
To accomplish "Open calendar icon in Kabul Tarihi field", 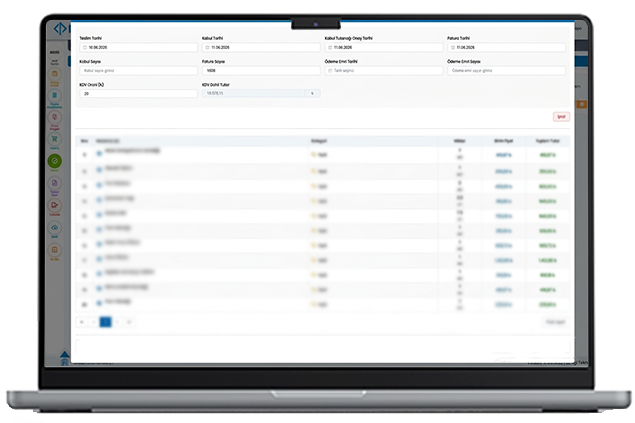I will (x=207, y=47).
